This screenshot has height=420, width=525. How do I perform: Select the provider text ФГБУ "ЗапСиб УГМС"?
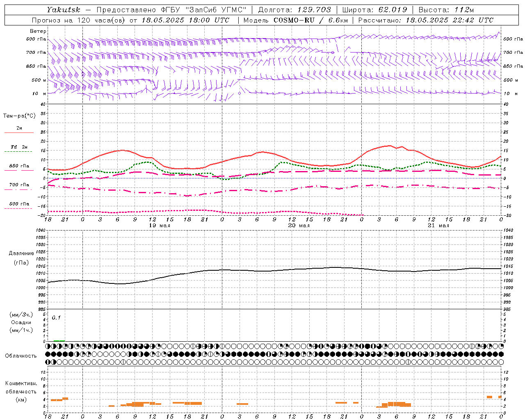click(204, 9)
